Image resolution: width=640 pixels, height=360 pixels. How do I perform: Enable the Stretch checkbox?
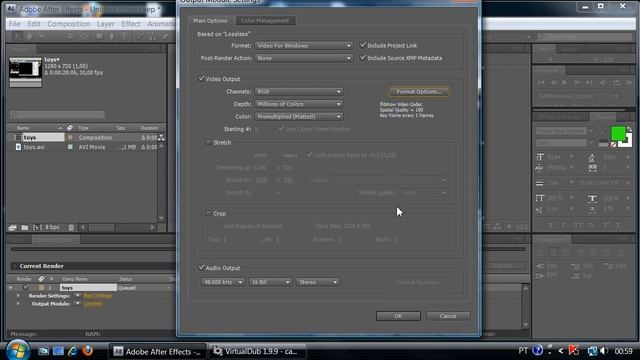tap(209, 142)
